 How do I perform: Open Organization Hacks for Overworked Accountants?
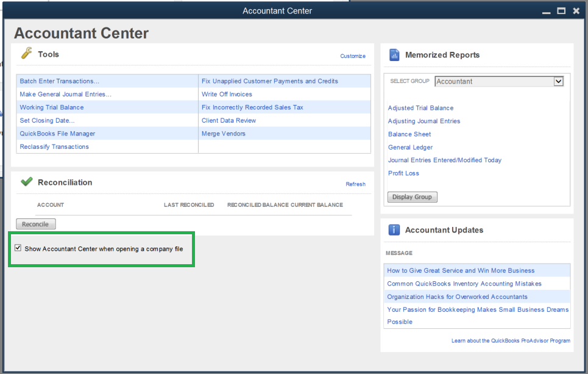coord(457,297)
